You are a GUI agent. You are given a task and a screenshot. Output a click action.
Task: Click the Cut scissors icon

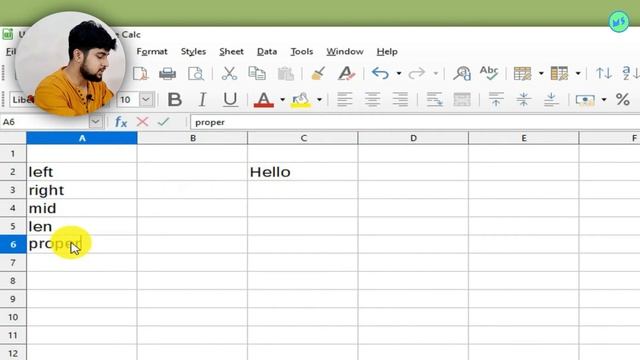pos(229,73)
